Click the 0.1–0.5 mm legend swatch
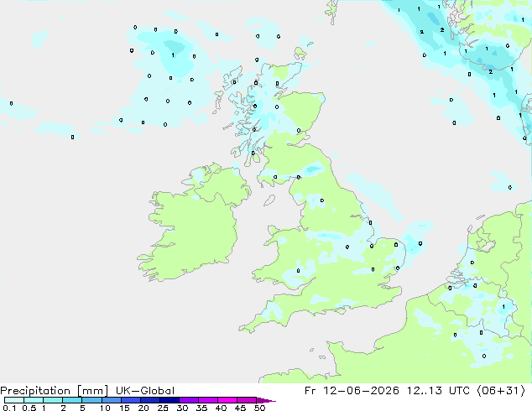This screenshot has width=532, height=411. 14,400
